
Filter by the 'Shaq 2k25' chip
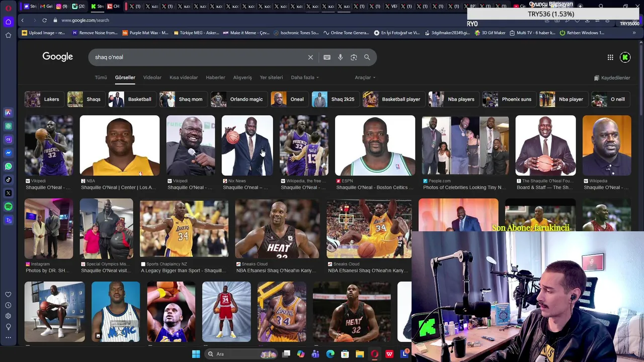[x=335, y=99]
